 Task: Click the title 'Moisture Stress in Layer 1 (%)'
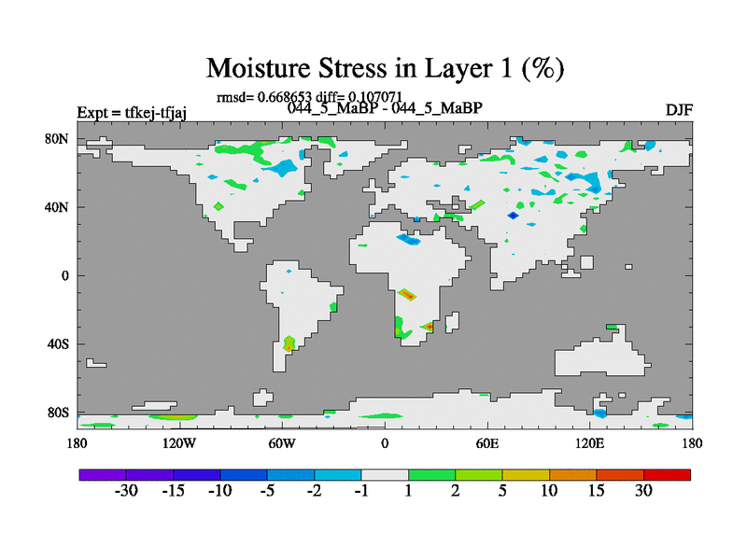(x=385, y=68)
